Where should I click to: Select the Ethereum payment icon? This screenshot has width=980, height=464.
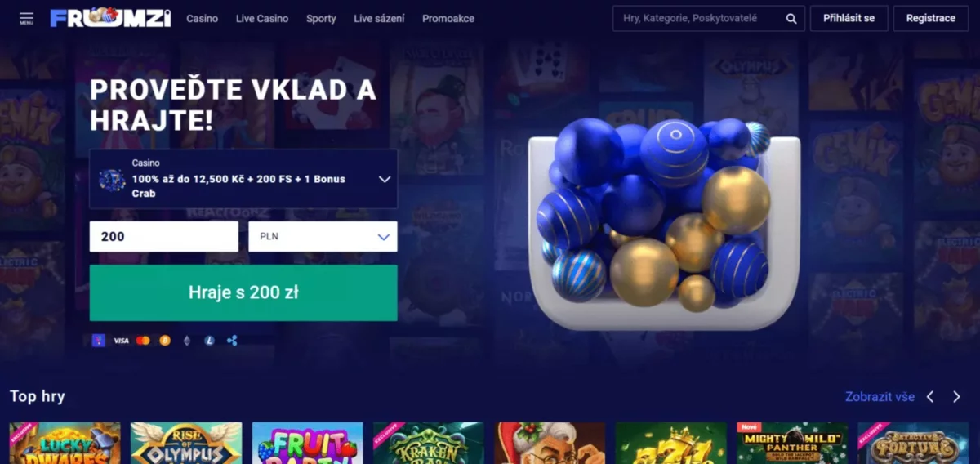(x=186, y=341)
